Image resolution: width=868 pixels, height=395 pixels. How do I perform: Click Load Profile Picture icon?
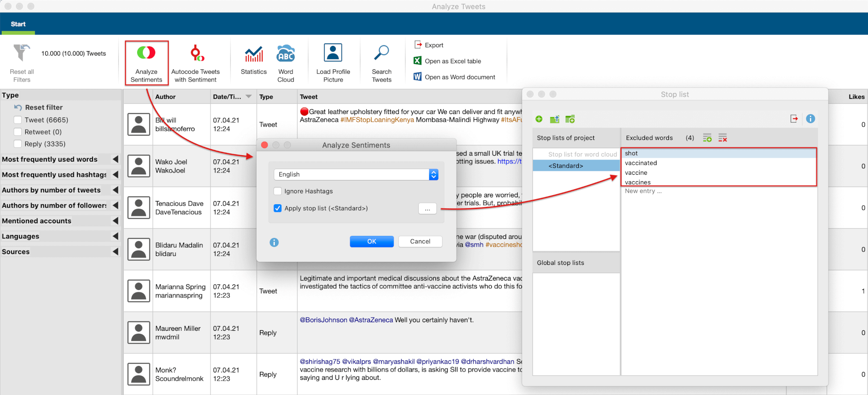click(333, 52)
